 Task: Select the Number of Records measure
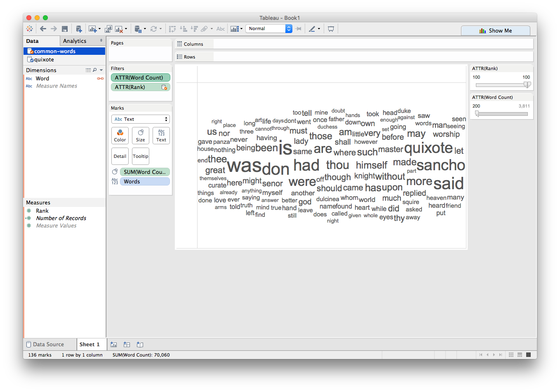pos(61,218)
